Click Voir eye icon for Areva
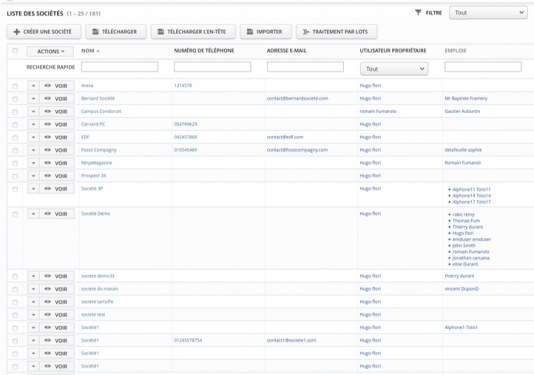This screenshot has height=375, width=534. coord(47,86)
